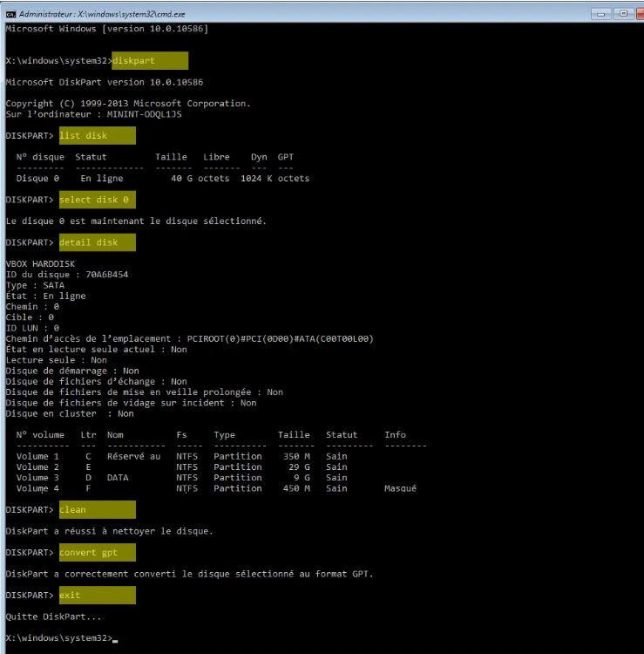Click the '450 M' size of Volume 4
This screenshot has width=644, height=654.
(296, 488)
